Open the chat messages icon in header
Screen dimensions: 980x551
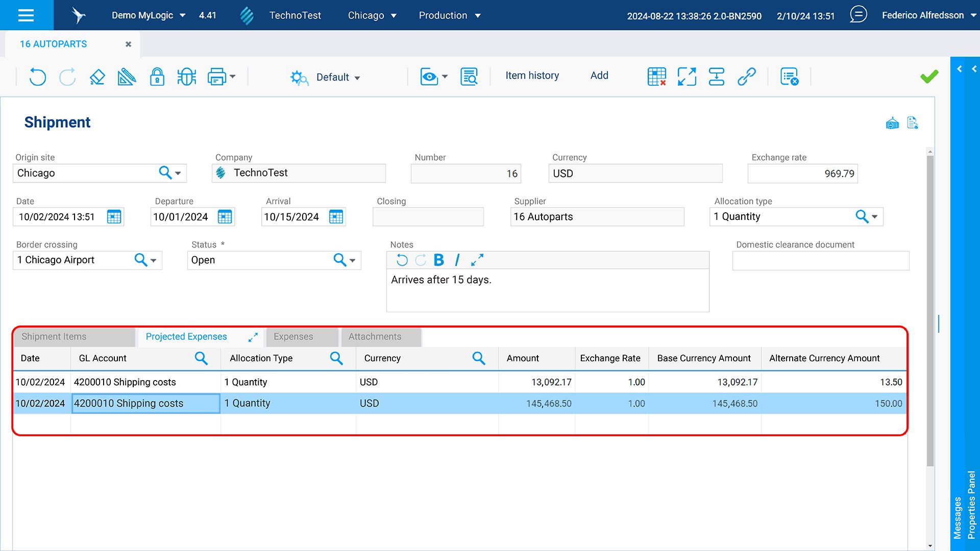tap(858, 14)
